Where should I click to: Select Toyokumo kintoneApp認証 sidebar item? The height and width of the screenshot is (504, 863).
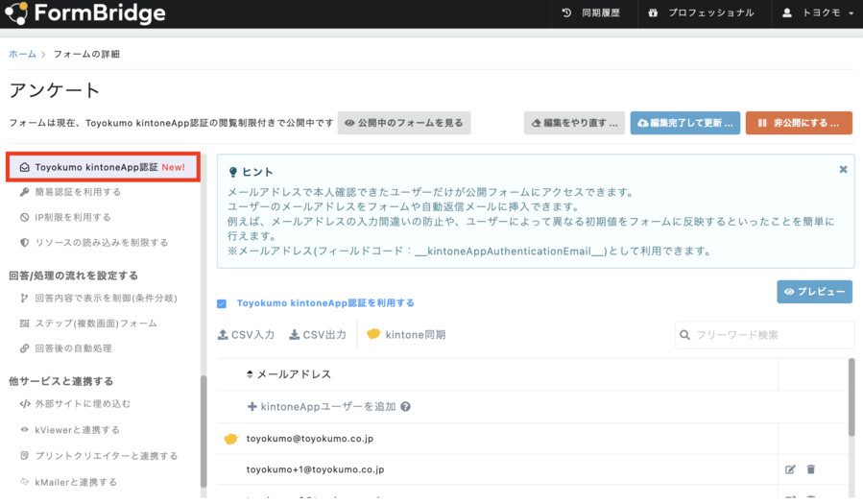pos(103,167)
